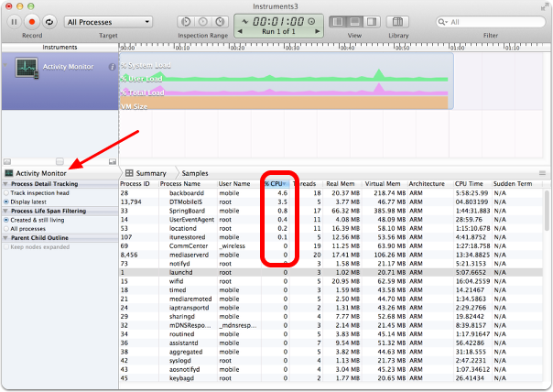Sort by the % CPU column header
The height and width of the screenshot is (392, 553).
[275, 183]
